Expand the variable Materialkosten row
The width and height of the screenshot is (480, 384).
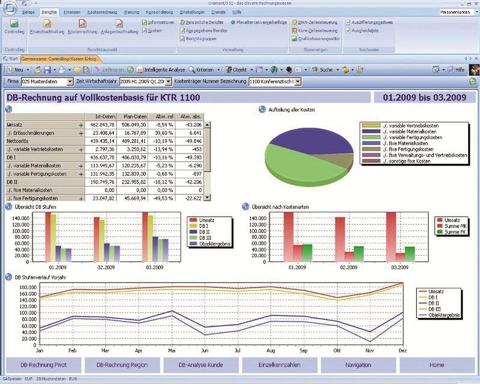[81, 166]
